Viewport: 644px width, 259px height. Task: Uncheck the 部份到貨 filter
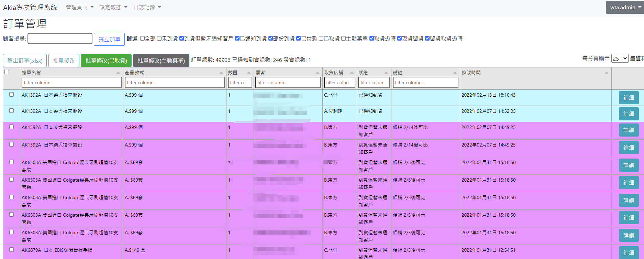pyautogui.click(x=270, y=39)
